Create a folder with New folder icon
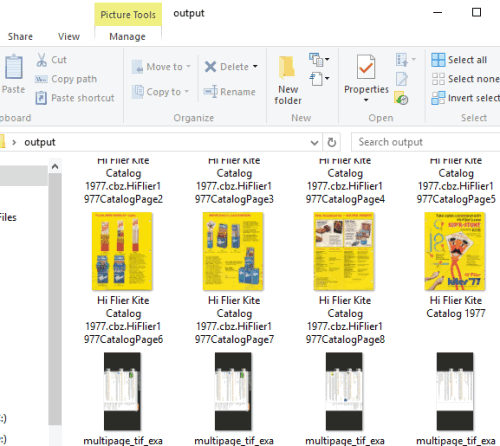 [x=287, y=68]
